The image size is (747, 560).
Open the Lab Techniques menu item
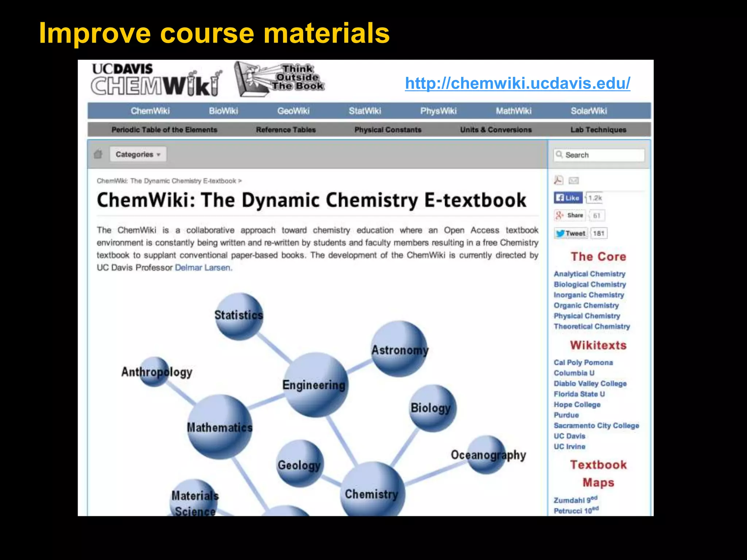pyautogui.click(x=598, y=130)
